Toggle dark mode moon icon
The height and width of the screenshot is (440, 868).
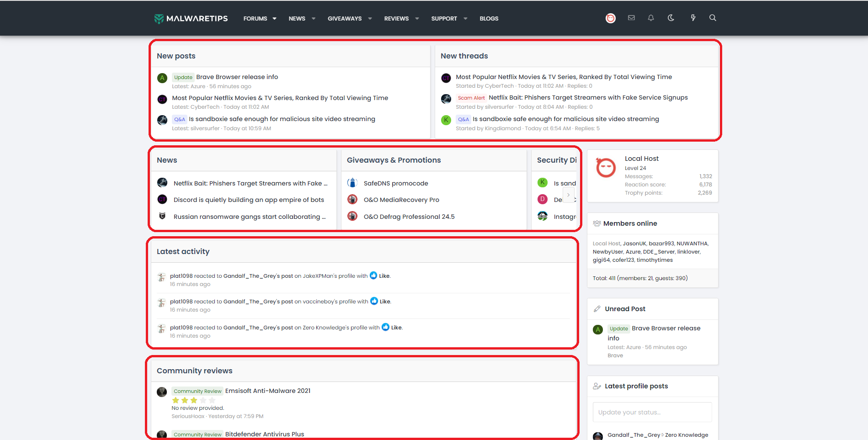(x=671, y=18)
